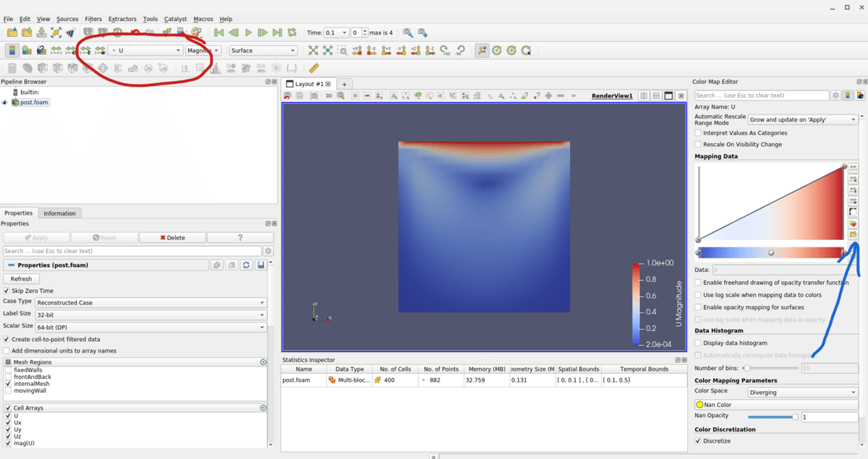Toggle orientation axes visibility icon
868x459 pixels.
point(482,51)
